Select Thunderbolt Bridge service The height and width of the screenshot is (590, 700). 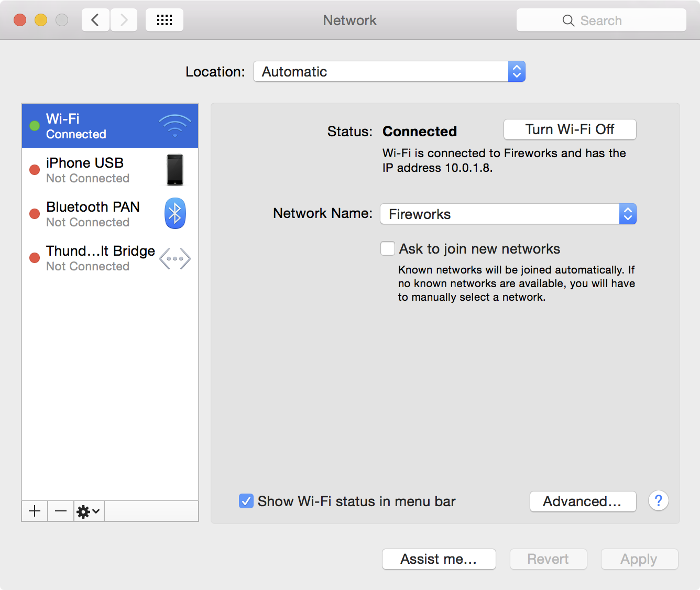[110, 258]
